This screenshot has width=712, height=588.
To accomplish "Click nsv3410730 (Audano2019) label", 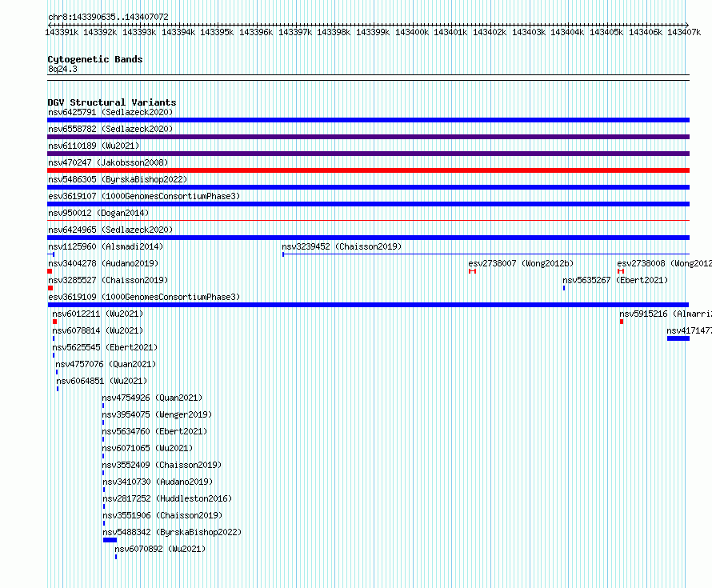I will tap(158, 482).
